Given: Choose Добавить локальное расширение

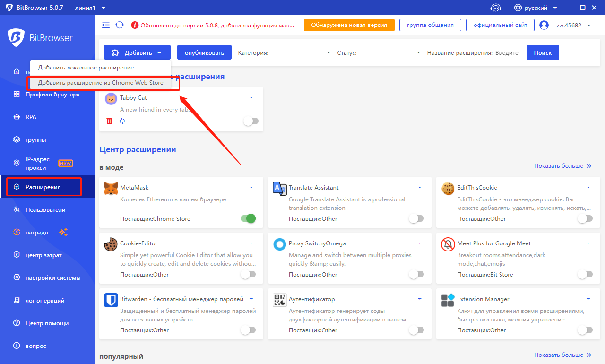Looking at the screenshot, I should click(100, 68).
